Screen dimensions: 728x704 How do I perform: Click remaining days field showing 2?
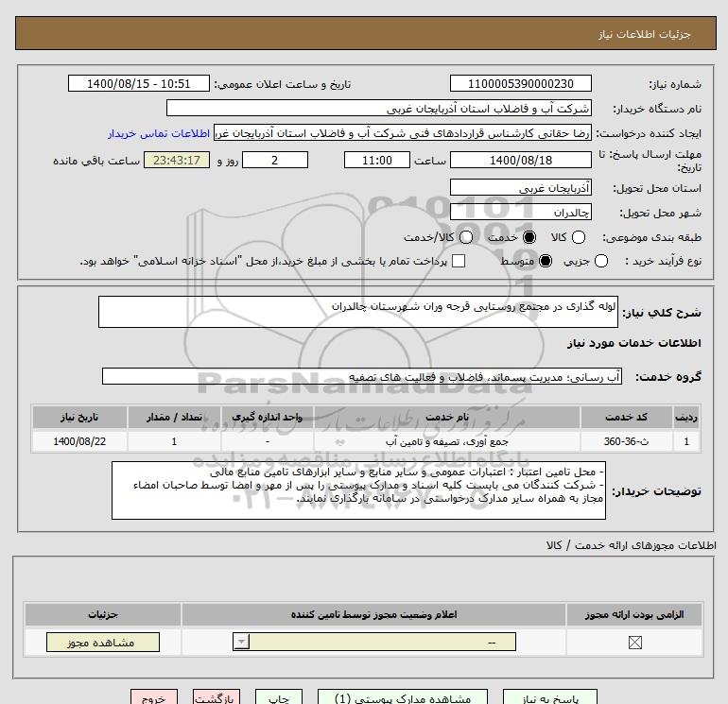click(275, 160)
